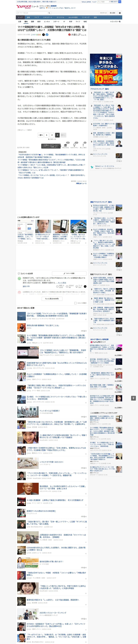Share the article on X
This screenshot has height=644, width=138.
pyautogui.click(x=44, y=35)
